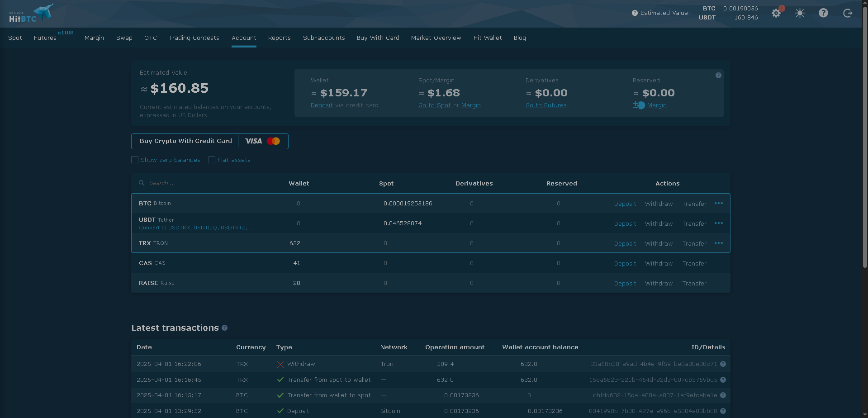Screen dimensions: 868x418
Task: Click the Wallet column header
Action: (x=299, y=184)
